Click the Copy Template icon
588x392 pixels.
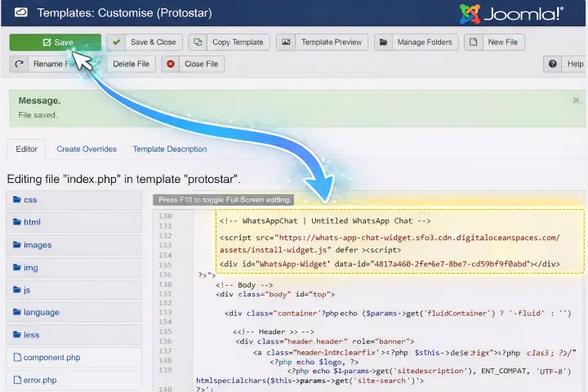[x=198, y=42]
